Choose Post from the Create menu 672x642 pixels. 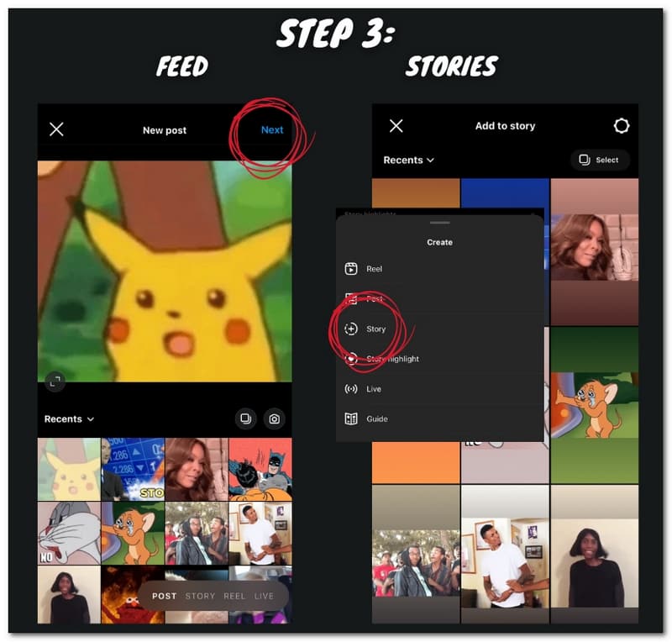(439, 299)
